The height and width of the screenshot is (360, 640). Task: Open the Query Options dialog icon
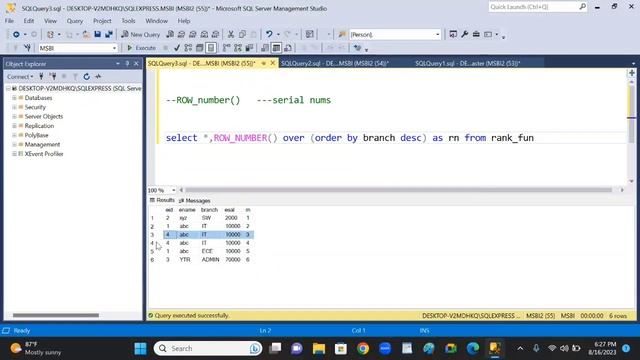(x=200, y=48)
